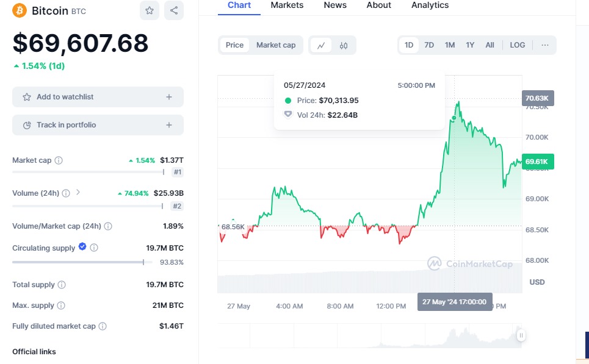Screen dimensions: 589x364
Task: Open the News tab
Action: point(335,5)
